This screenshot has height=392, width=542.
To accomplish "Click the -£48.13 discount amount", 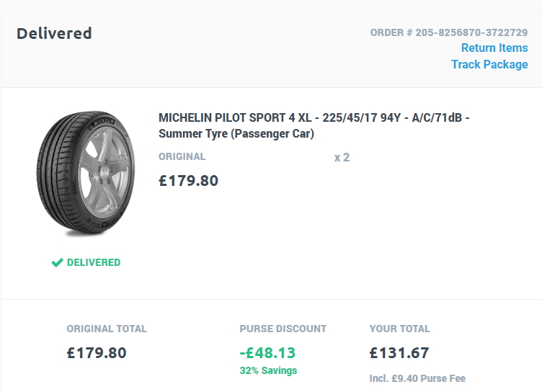I will [x=267, y=353].
